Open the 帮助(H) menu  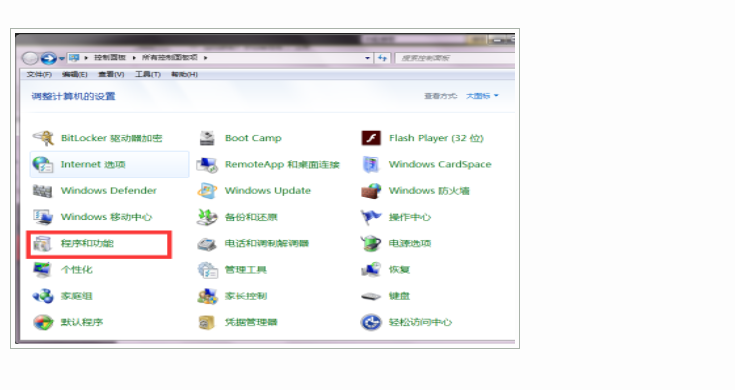point(184,75)
